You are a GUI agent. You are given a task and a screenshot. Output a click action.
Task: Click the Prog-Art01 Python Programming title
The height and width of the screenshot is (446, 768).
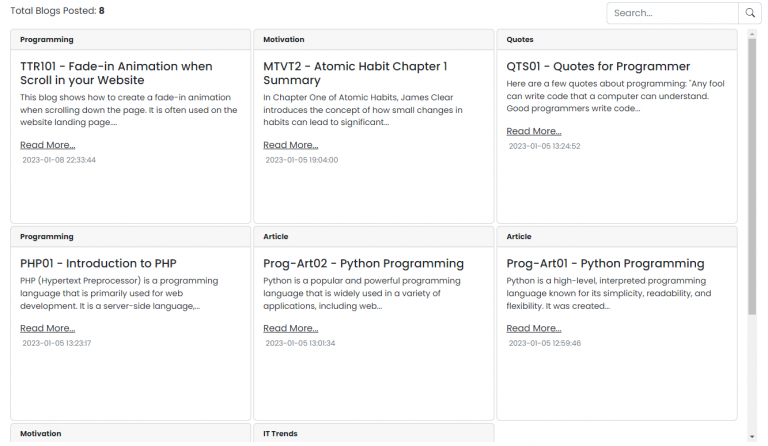[605, 264]
